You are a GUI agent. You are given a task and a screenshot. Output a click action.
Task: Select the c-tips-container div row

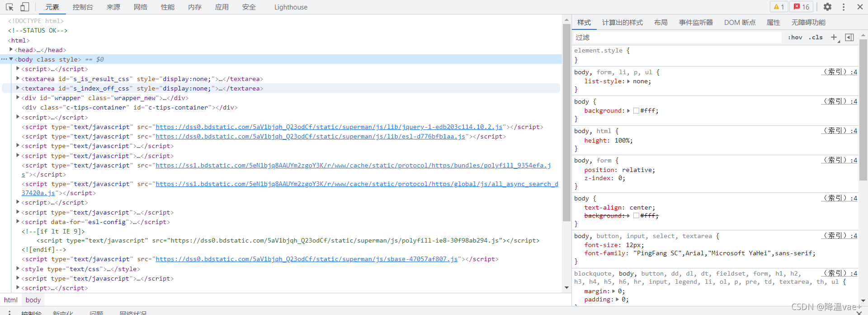click(x=130, y=108)
